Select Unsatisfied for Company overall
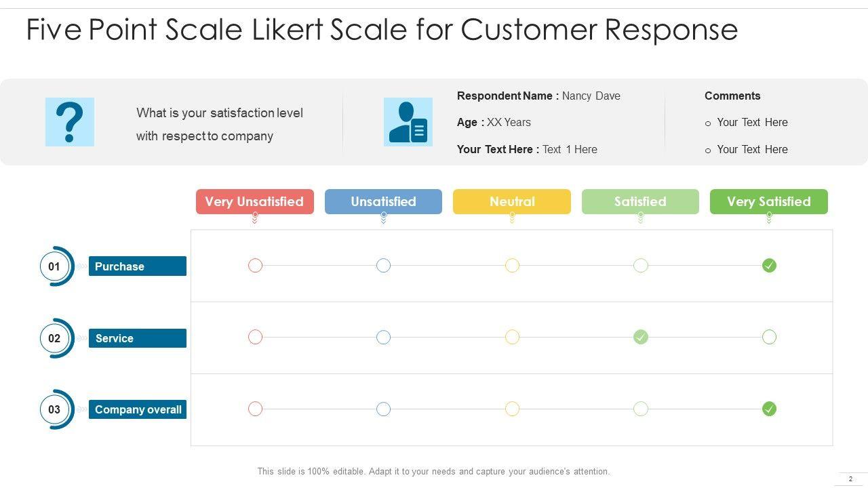Screen dimensions: 868x488 click(x=383, y=409)
